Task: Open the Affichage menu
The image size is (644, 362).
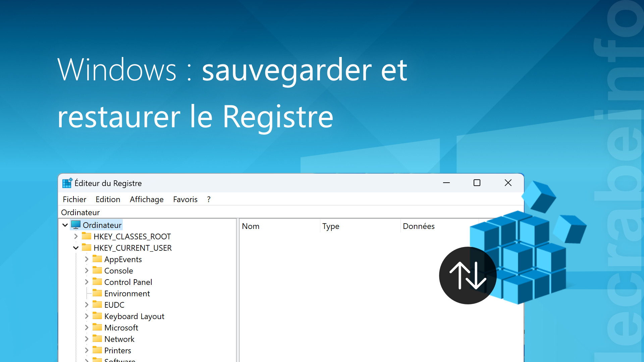Action: pos(147,199)
